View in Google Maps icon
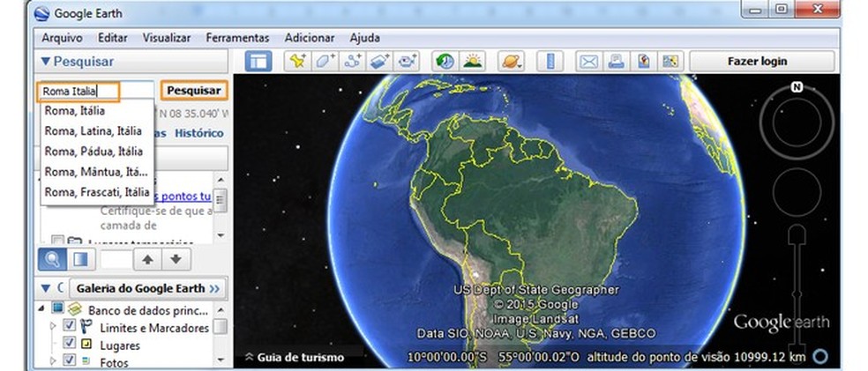 point(670,62)
